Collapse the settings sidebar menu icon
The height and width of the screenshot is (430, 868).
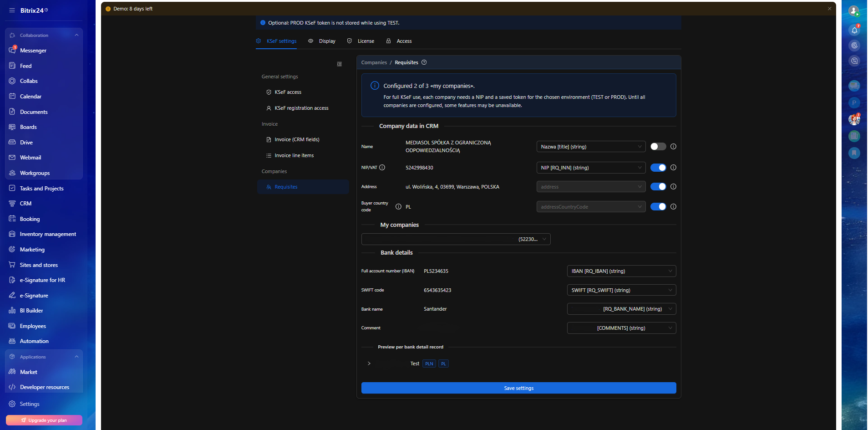click(339, 64)
